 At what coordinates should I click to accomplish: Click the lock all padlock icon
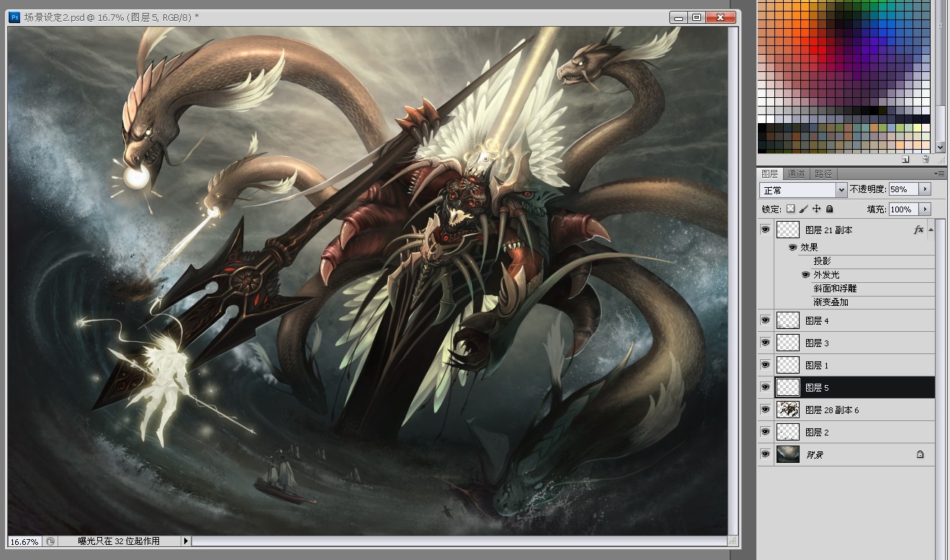pyautogui.click(x=830, y=209)
